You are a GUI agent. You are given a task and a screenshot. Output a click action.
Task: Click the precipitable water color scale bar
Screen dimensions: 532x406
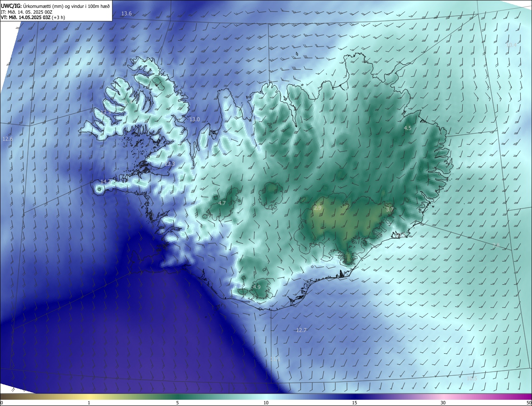(x=266, y=396)
